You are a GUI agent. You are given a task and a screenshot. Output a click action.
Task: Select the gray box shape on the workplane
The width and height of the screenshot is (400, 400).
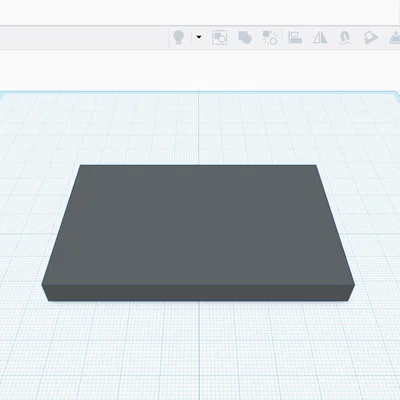[198, 233]
